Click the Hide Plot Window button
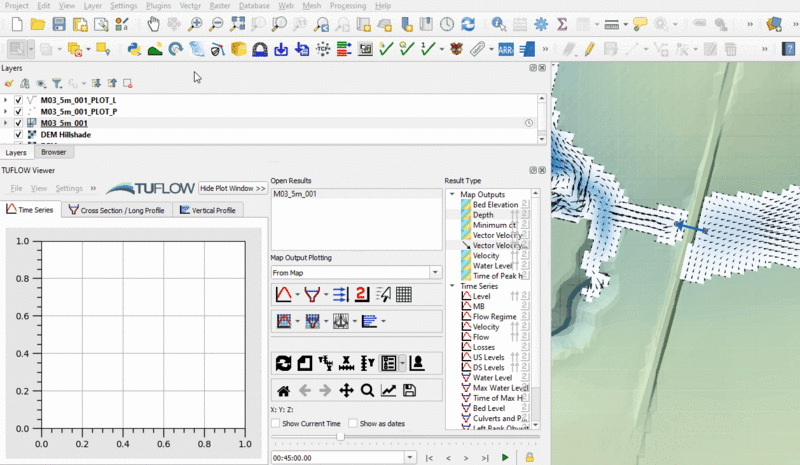This screenshot has height=465, width=800. [x=232, y=188]
